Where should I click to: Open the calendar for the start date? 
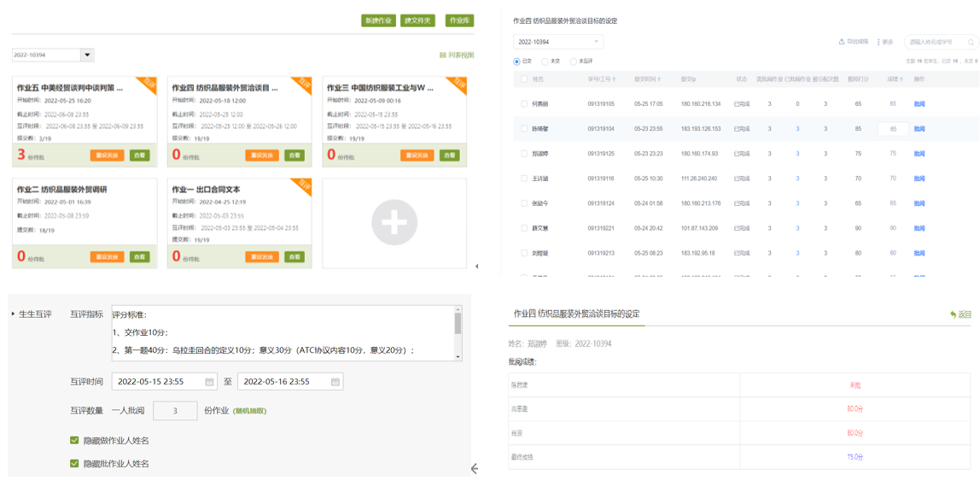click(x=209, y=382)
